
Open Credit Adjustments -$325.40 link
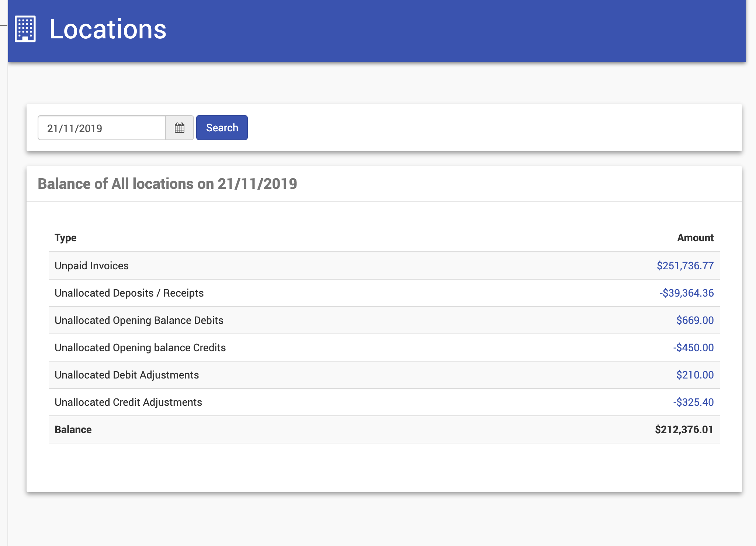pyautogui.click(x=693, y=402)
